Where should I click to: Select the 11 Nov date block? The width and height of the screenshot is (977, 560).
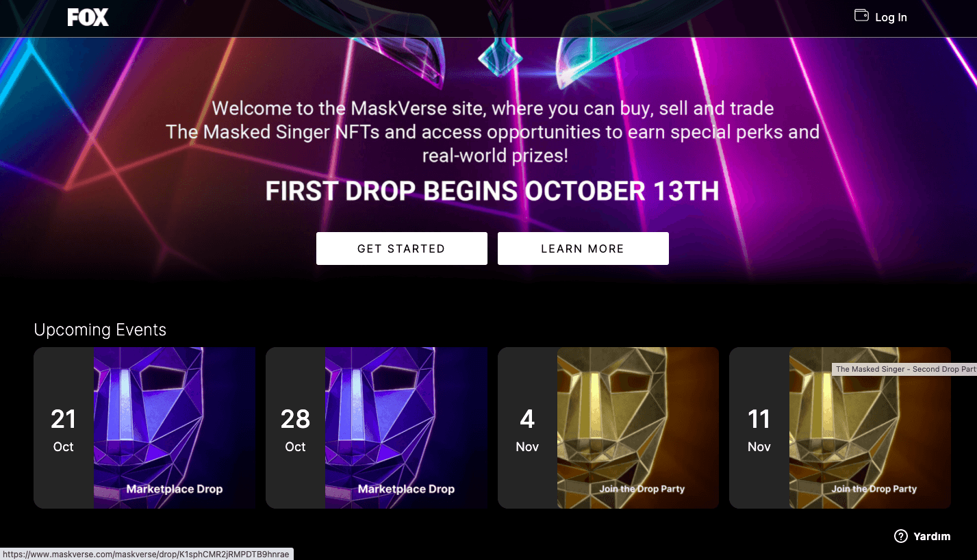[759, 429]
